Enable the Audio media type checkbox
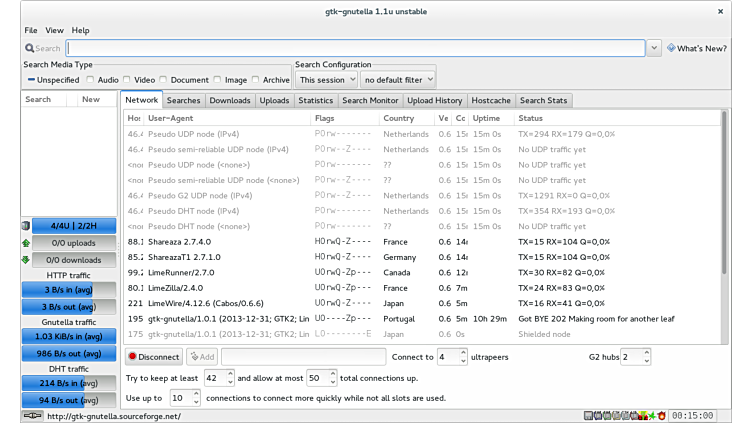This screenshot has width=752, height=423. point(91,80)
